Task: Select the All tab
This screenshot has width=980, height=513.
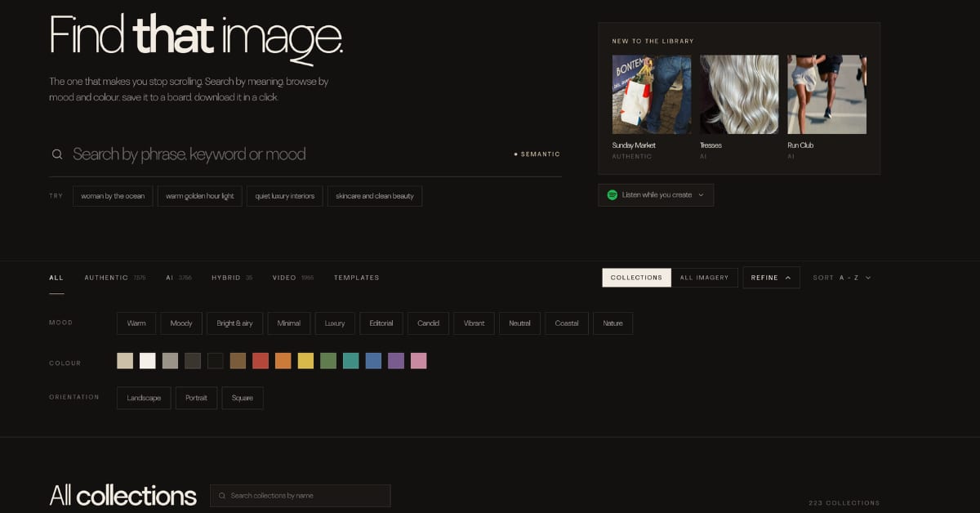Action: pyautogui.click(x=56, y=278)
